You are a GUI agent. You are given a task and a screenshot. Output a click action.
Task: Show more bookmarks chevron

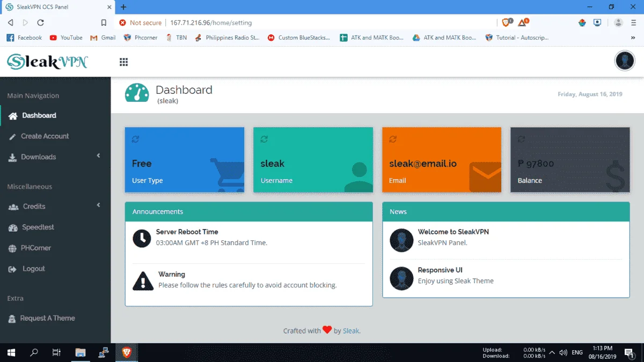pyautogui.click(x=633, y=38)
